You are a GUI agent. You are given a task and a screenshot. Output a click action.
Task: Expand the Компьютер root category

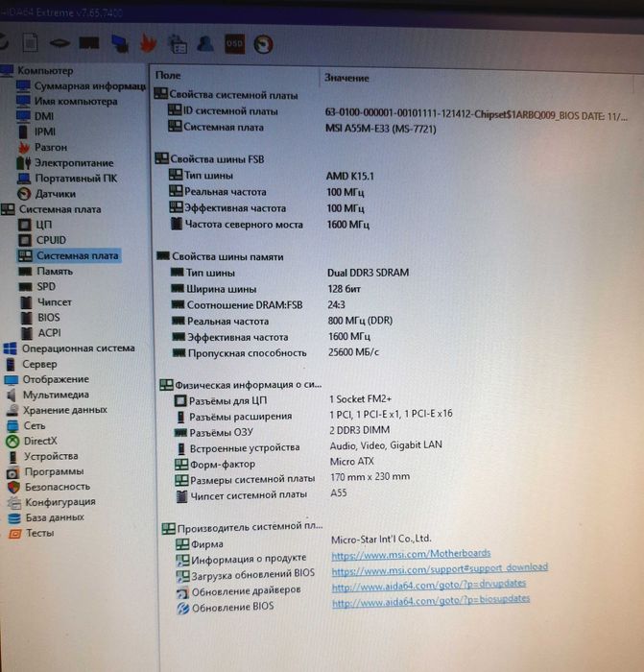click(x=45, y=70)
